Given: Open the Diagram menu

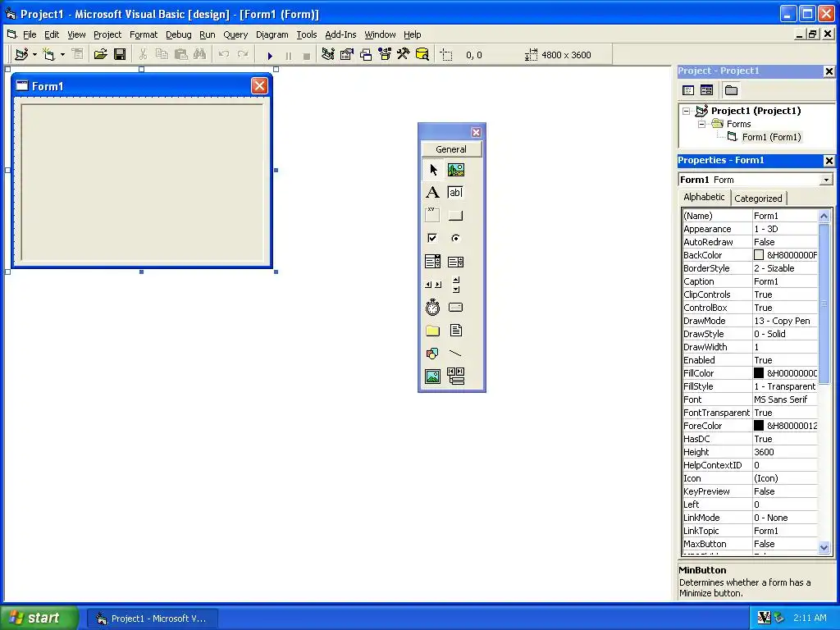Looking at the screenshot, I should (x=272, y=34).
